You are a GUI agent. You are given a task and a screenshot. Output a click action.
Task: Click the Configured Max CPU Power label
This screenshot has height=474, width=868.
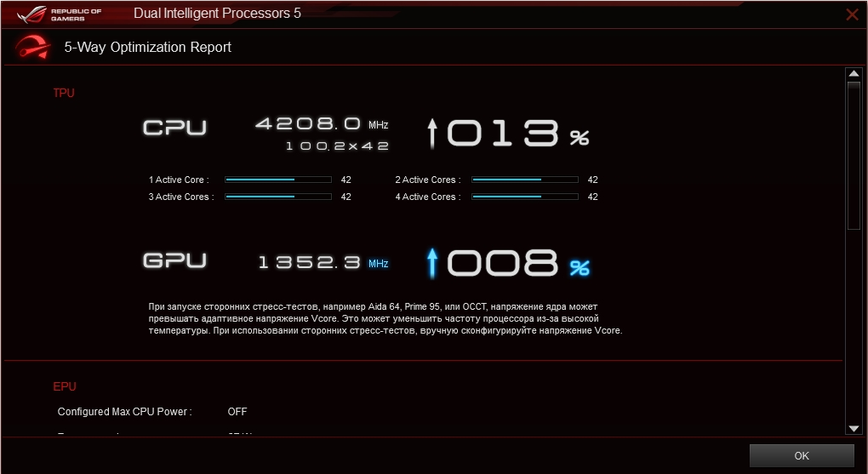124,411
